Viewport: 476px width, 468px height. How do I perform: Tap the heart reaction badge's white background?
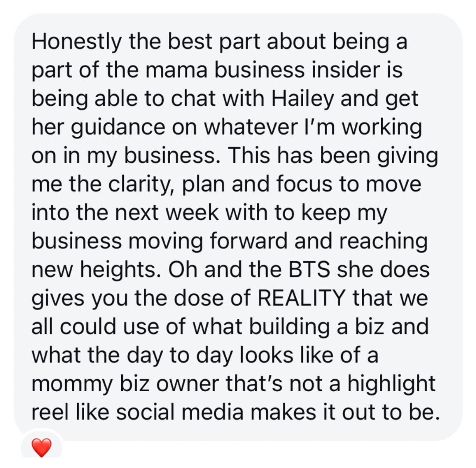41,444
